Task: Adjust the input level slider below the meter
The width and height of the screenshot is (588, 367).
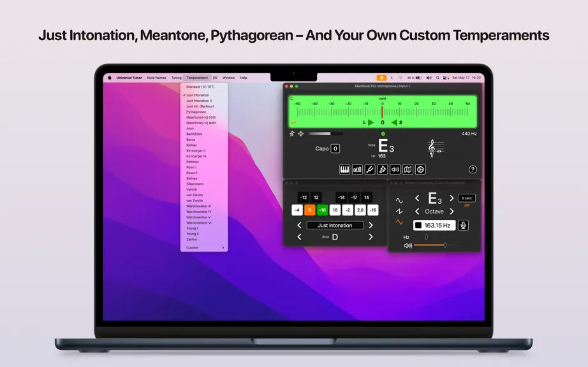Action: click(x=325, y=134)
